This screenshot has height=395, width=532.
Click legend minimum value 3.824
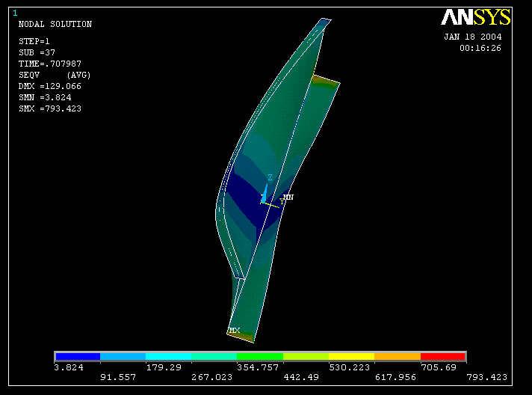[x=69, y=367]
